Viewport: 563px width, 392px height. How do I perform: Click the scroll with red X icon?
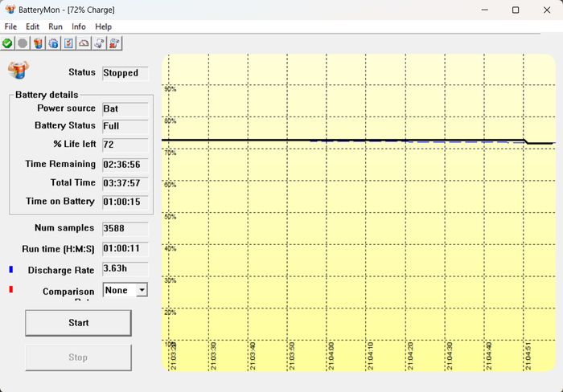(x=114, y=43)
